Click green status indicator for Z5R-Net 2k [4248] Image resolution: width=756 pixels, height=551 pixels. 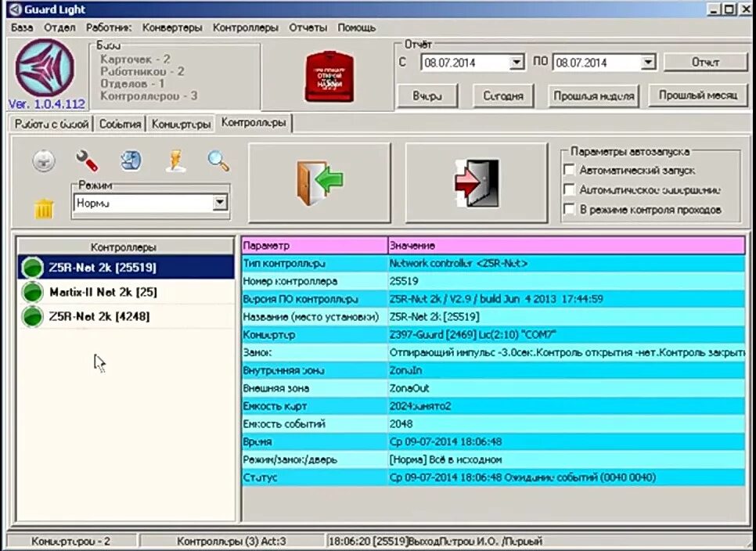point(33,317)
